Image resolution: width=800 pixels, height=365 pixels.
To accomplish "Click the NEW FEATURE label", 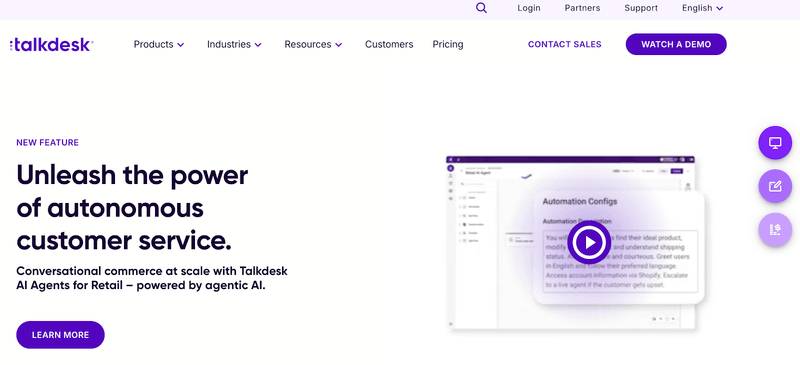I will tap(47, 142).
